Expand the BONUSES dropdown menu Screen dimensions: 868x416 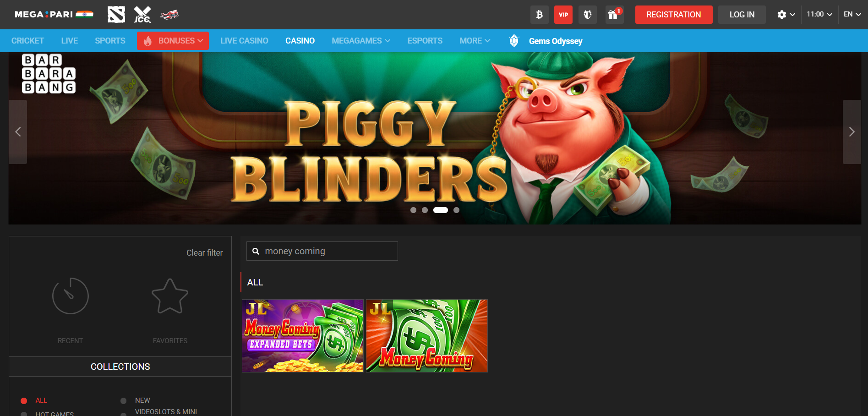pyautogui.click(x=173, y=41)
